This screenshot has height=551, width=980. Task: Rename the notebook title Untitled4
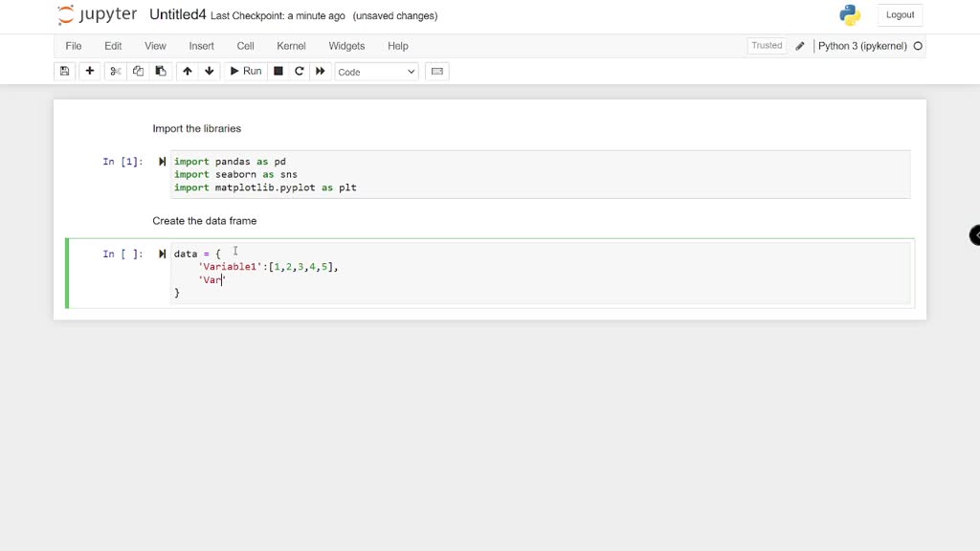coord(177,15)
